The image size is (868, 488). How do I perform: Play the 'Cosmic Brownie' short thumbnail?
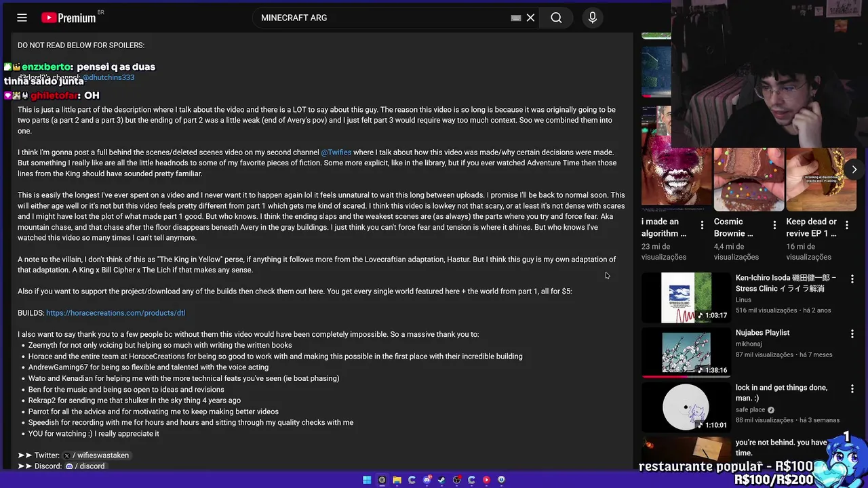pyautogui.click(x=749, y=180)
